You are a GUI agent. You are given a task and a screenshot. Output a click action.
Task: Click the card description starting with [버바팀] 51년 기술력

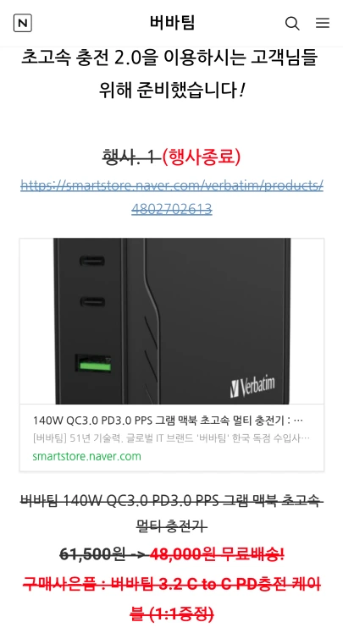[171, 438]
